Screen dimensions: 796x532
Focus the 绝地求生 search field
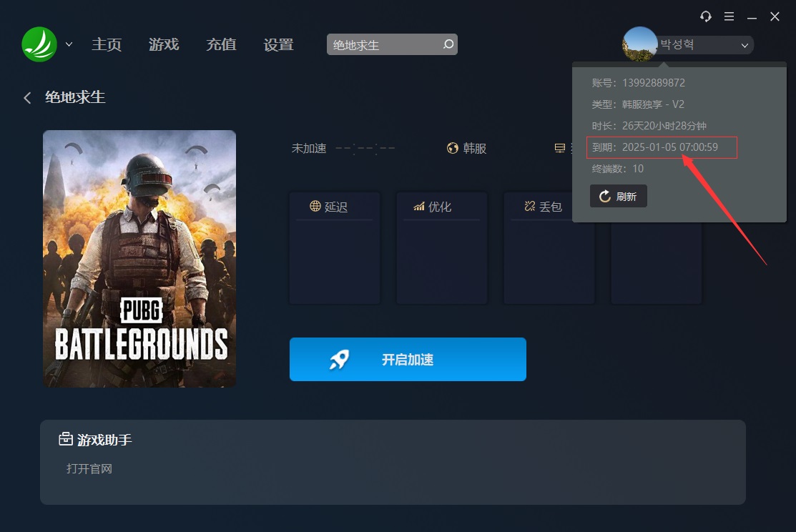coord(392,44)
